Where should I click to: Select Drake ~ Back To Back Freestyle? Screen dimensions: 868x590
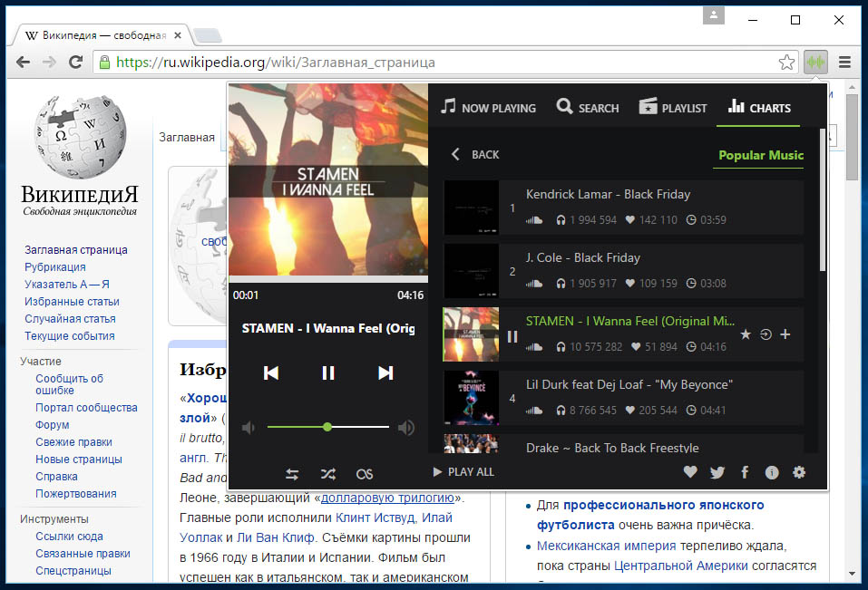623,444
